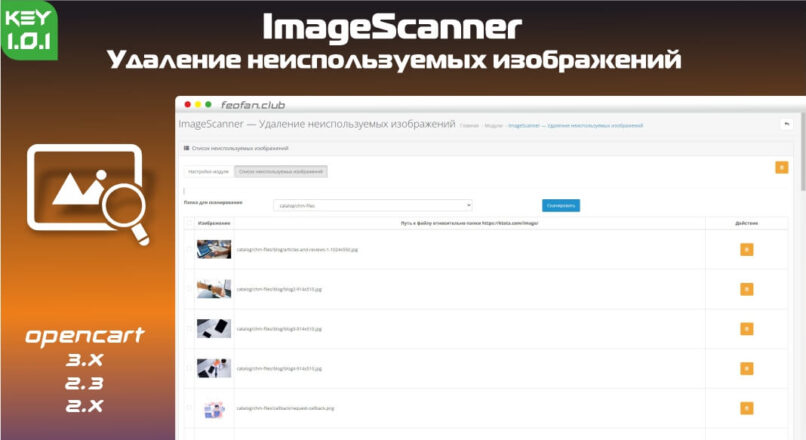Click the back arrow button in the page header

786,124
